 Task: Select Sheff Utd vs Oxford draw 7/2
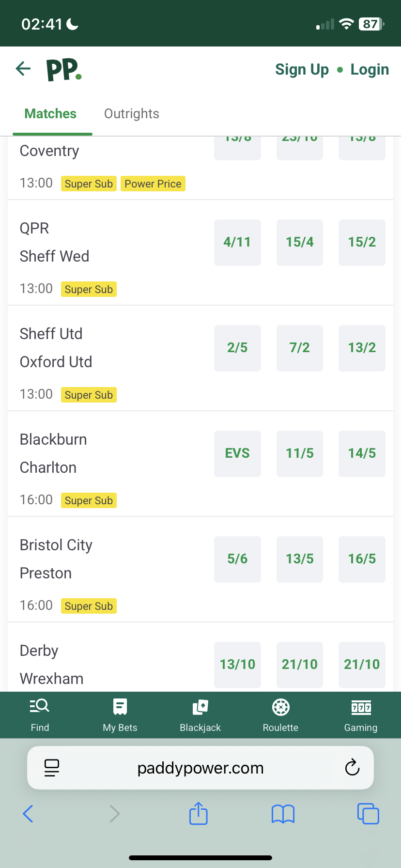(299, 348)
